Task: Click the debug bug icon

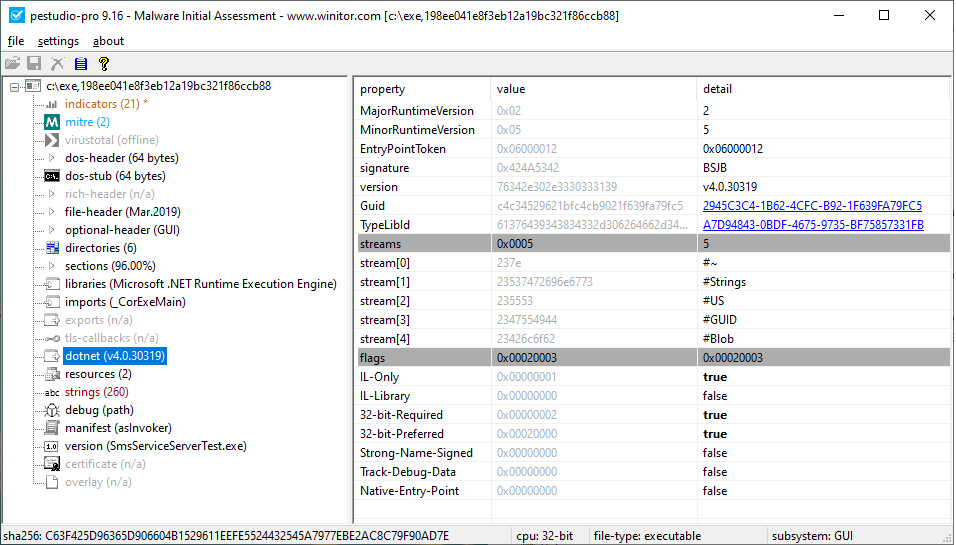Action: [x=52, y=410]
